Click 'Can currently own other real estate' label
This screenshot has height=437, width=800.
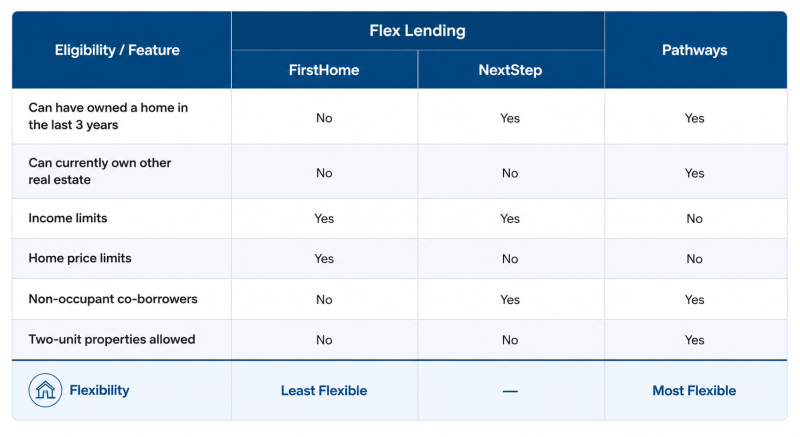tap(99, 171)
